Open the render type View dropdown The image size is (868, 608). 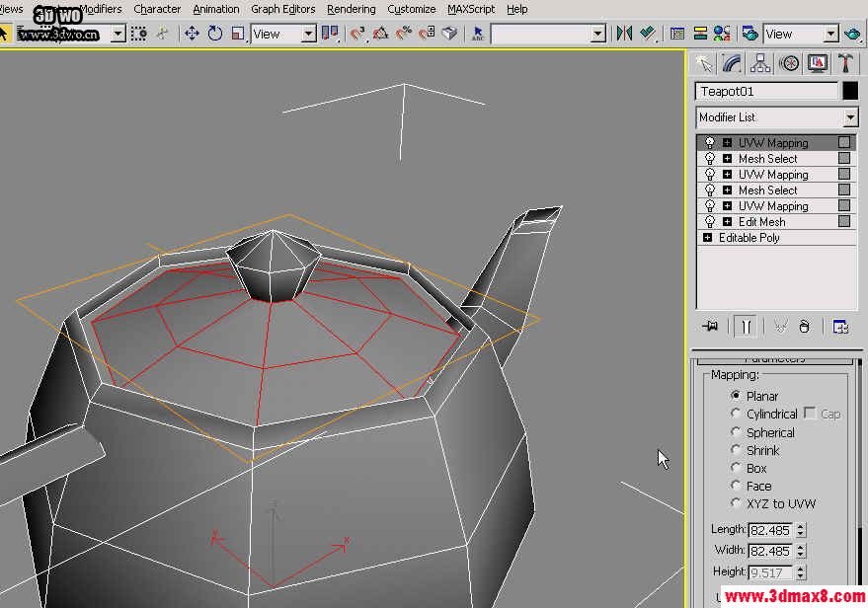click(830, 35)
